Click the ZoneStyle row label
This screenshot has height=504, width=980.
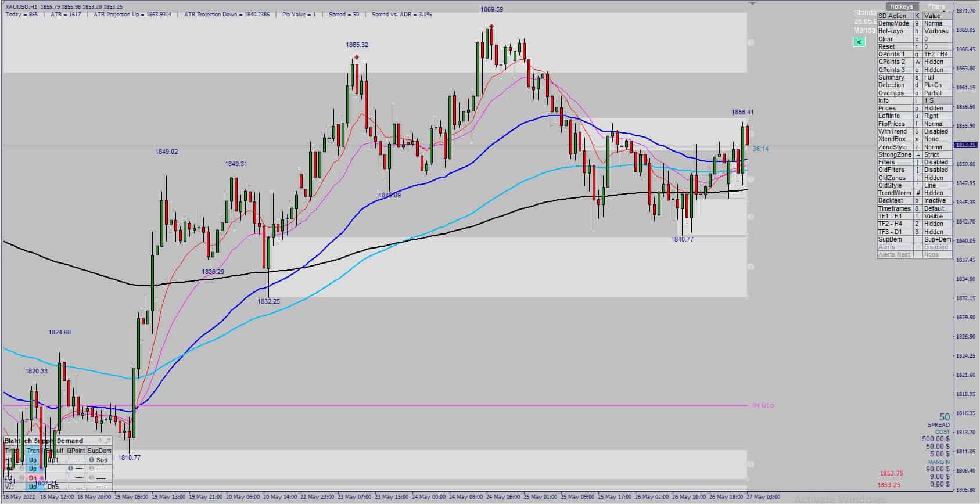tap(895, 147)
